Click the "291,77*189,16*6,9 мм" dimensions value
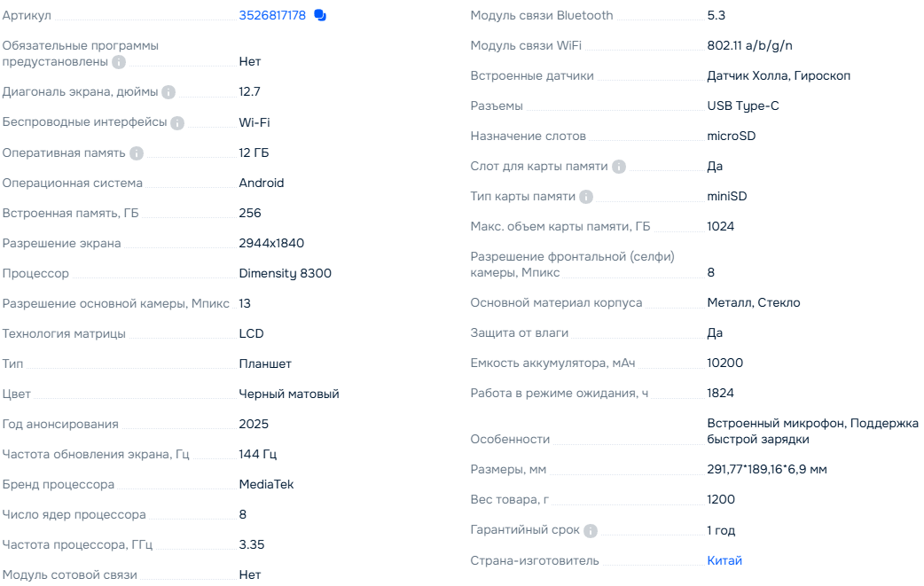 [x=767, y=469]
